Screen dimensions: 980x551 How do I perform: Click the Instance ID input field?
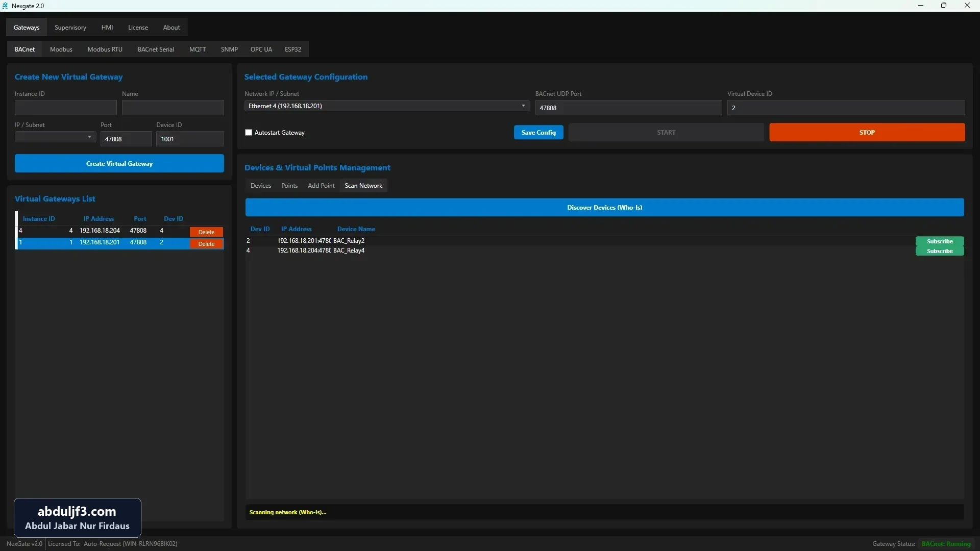point(66,108)
